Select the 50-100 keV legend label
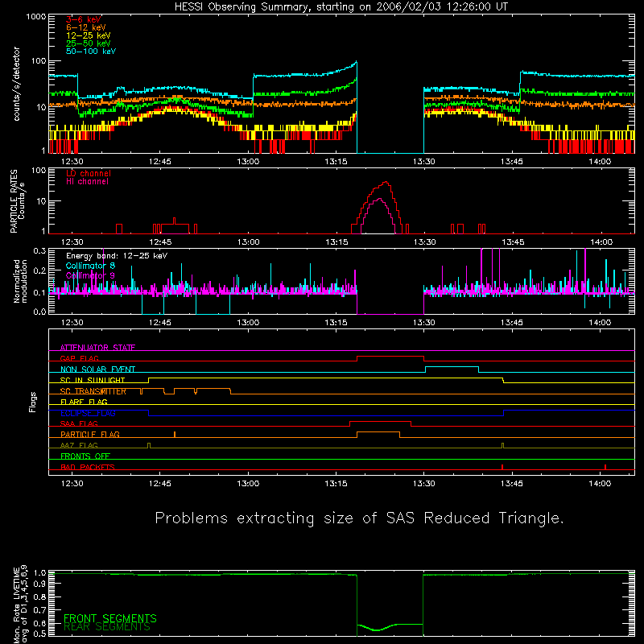The image size is (644, 644). coord(91,52)
